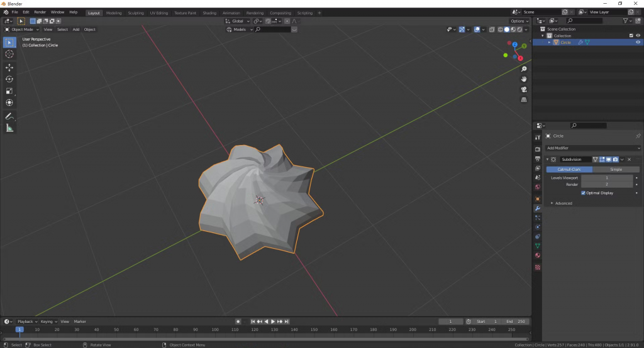Expand the Circle object in outliner
The width and height of the screenshot is (644, 348).
coord(550,42)
